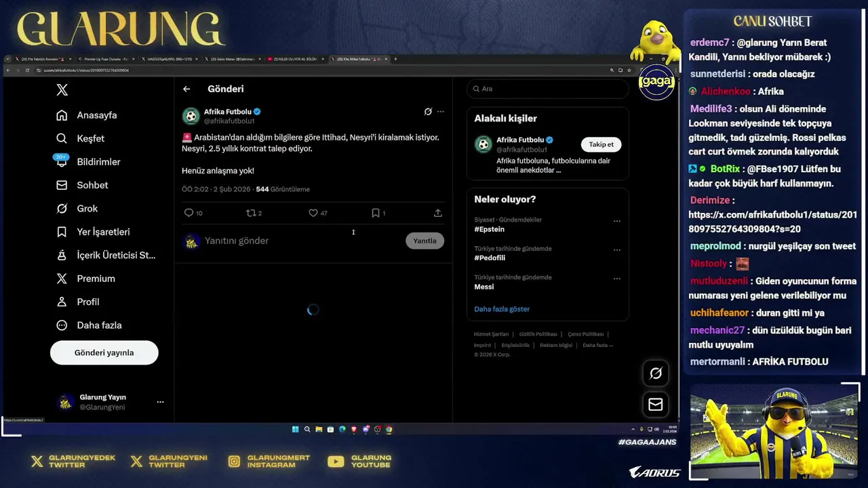Switch to the NELER OLUYOR browser tab
The image size is (868, 488).
click(294, 59)
